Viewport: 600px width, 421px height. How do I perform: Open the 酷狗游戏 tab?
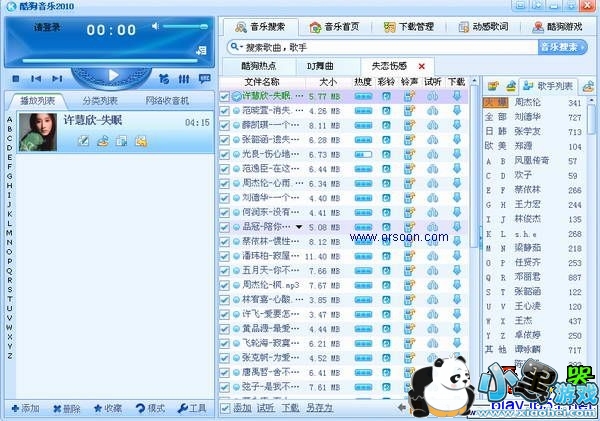(x=558, y=27)
